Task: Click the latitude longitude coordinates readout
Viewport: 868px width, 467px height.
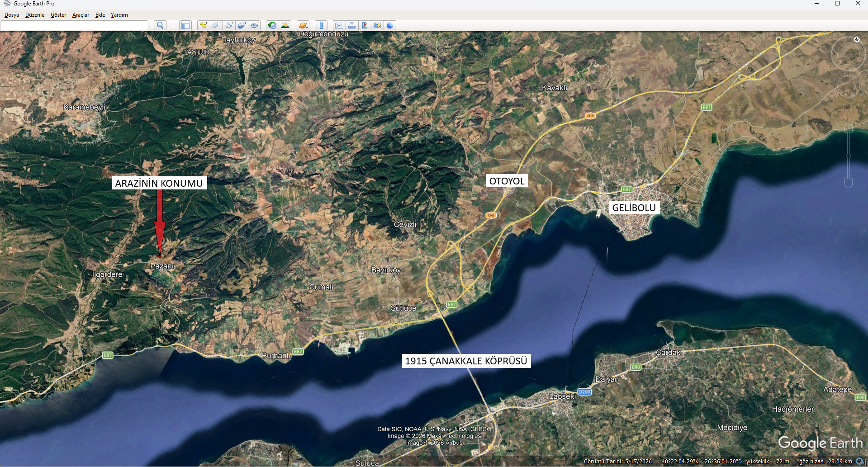Action: click(x=702, y=462)
